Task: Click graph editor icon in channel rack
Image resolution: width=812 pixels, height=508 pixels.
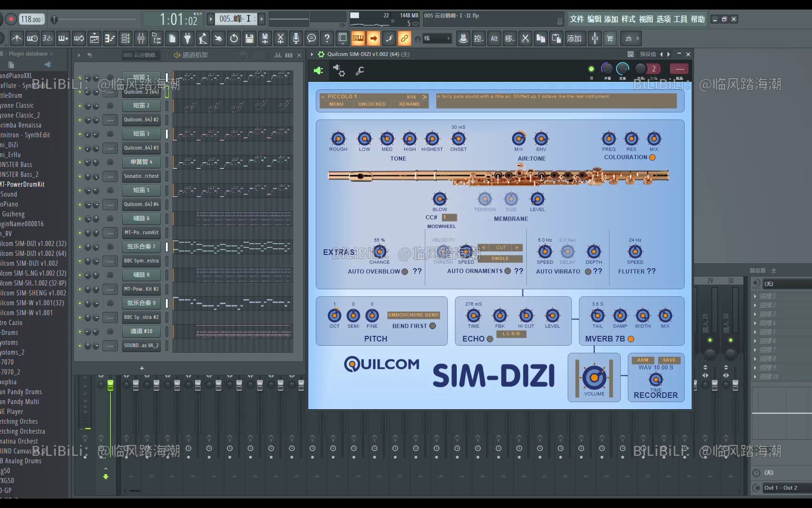Action: click(x=278, y=55)
